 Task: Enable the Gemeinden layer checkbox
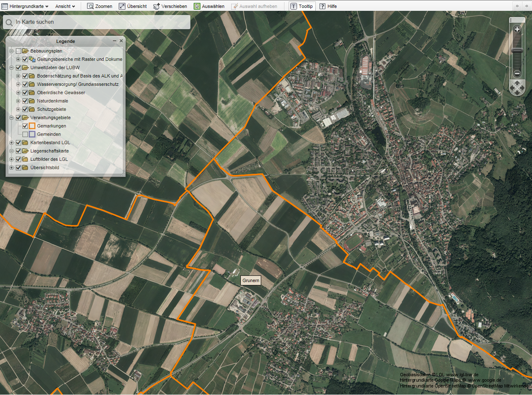(x=25, y=134)
